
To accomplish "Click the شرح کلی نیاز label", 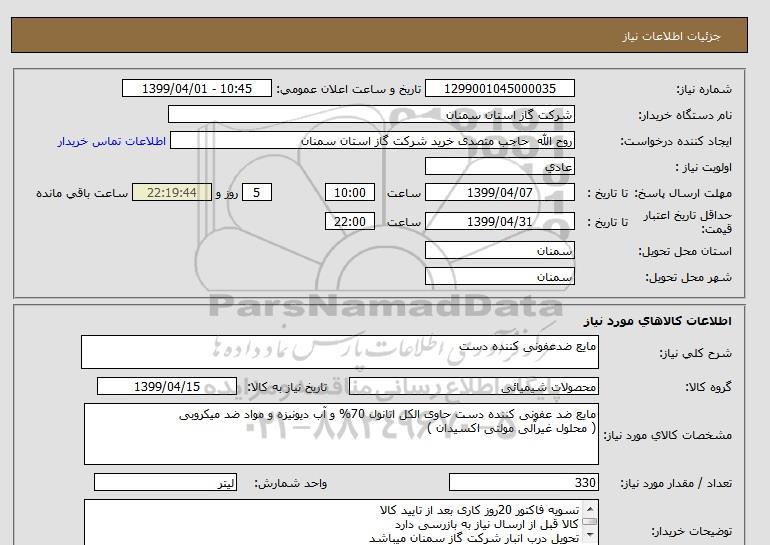I will click(x=695, y=353).
